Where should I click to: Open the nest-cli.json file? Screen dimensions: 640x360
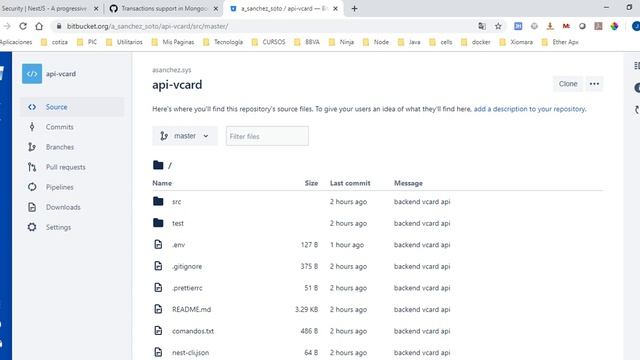(191, 353)
